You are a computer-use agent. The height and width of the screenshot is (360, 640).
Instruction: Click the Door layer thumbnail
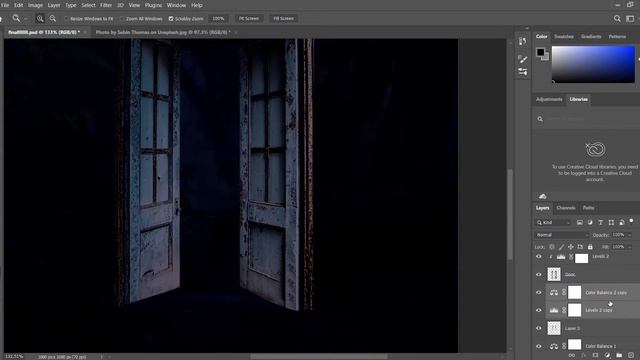[554, 274]
